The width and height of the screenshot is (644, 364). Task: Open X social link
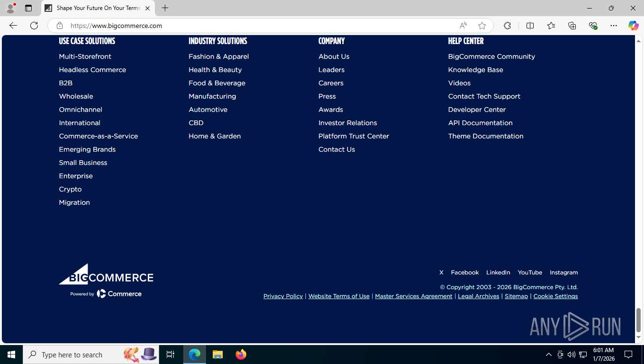[441, 273]
